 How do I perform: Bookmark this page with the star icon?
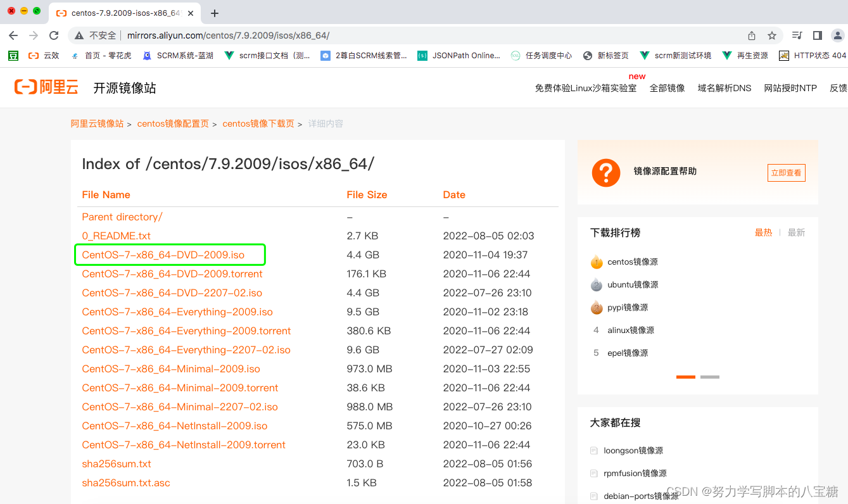(772, 35)
